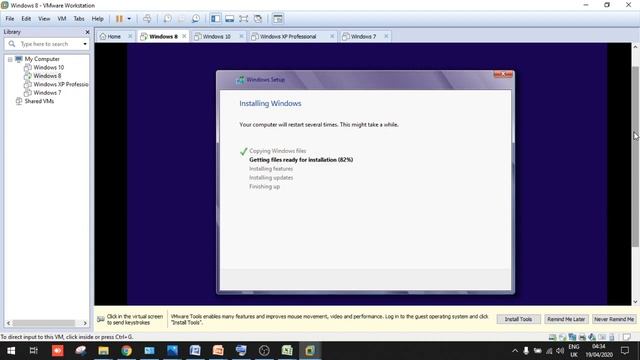The height and width of the screenshot is (360, 640).
Task: Open the power options dropdown arrow
Action: tap(129, 19)
